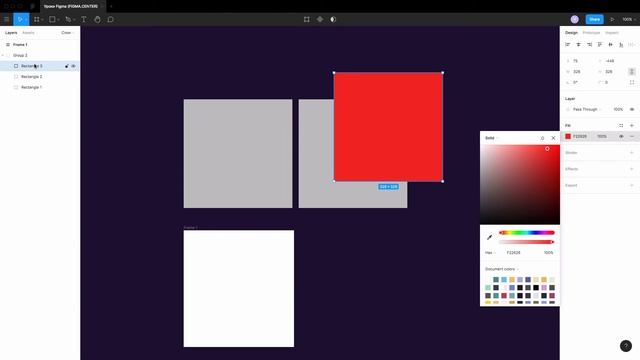
Task: Click the opacity slider in color picker
Action: (x=527, y=242)
